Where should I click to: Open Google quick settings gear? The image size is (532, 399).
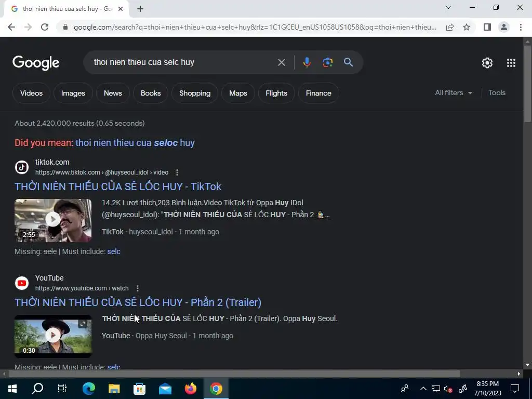(487, 63)
